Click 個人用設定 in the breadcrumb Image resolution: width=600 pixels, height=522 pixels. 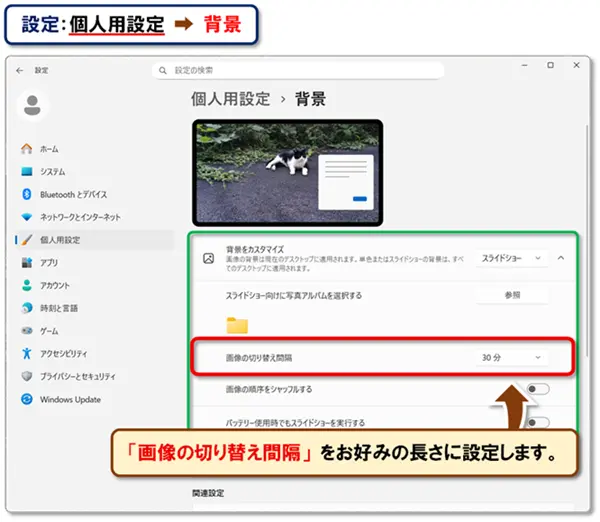tap(231, 99)
